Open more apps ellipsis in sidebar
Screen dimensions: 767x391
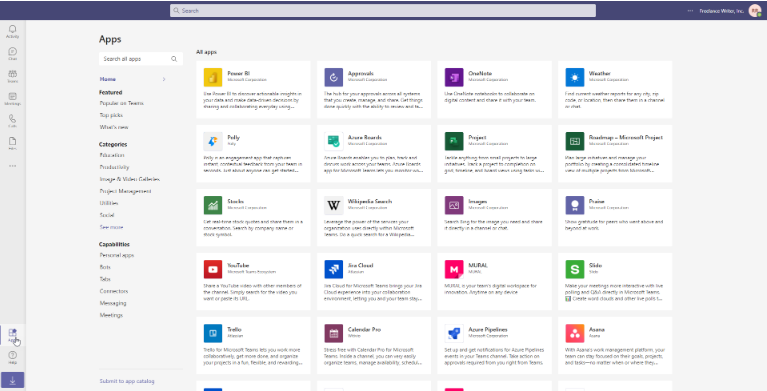(x=13, y=166)
